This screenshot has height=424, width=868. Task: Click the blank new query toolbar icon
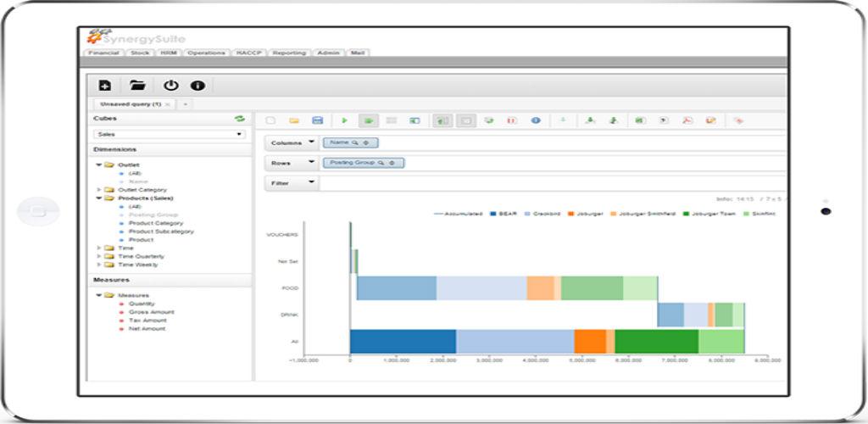pyautogui.click(x=270, y=120)
